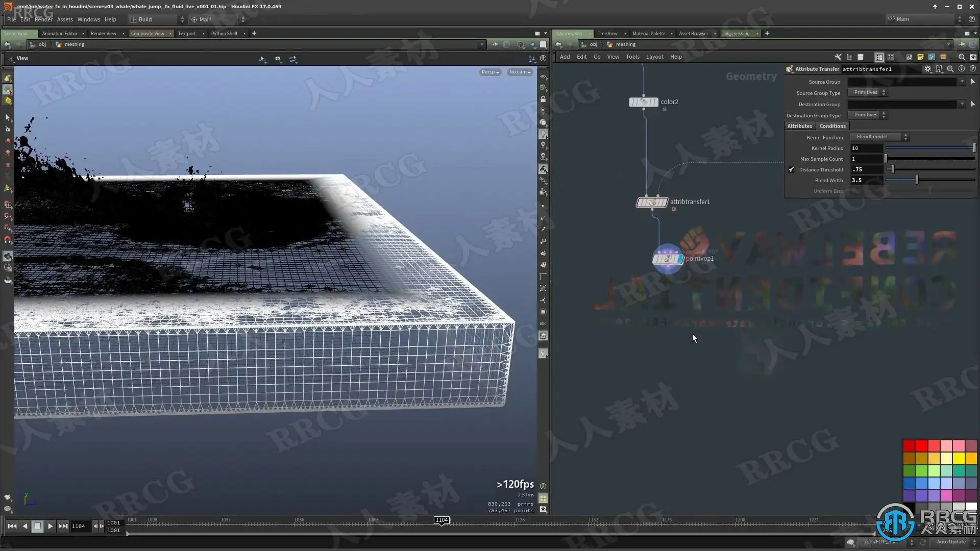Adjust the Blend Width slider handle
980x551 pixels.
coord(917,180)
